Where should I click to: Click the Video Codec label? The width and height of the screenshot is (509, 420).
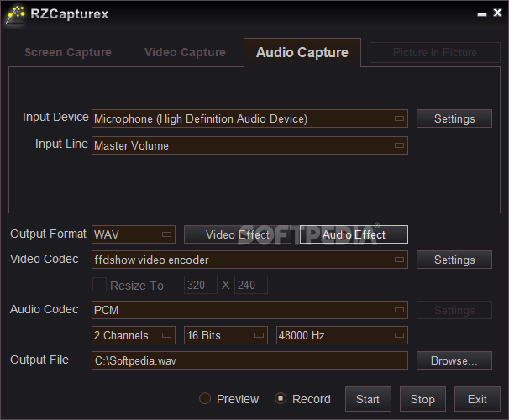click(45, 259)
